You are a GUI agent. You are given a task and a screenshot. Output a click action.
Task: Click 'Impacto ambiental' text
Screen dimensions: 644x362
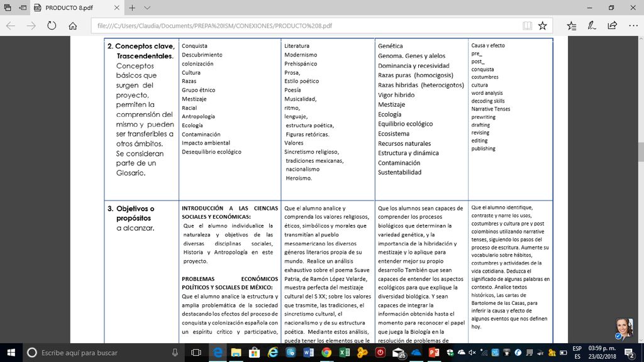click(206, 143)
